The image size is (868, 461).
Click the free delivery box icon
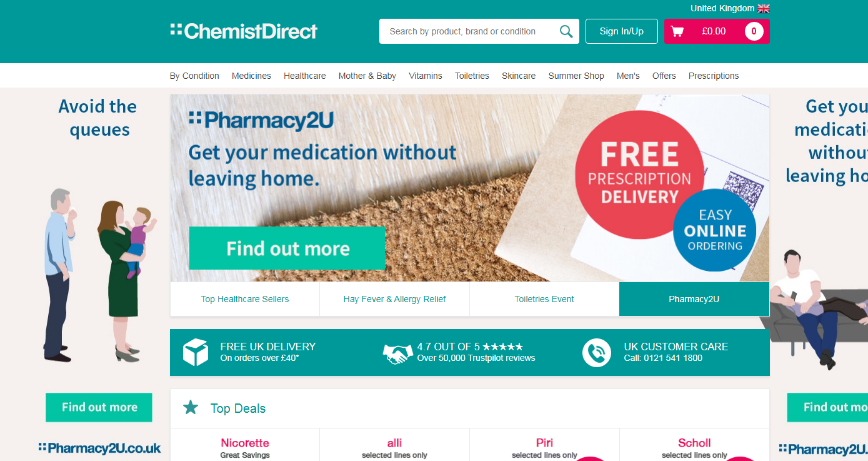195,352
